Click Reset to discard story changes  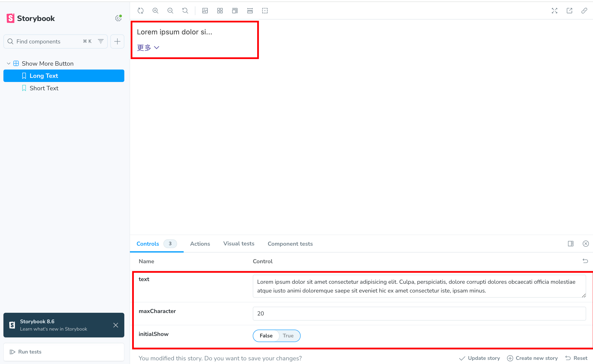coord(576,358)
